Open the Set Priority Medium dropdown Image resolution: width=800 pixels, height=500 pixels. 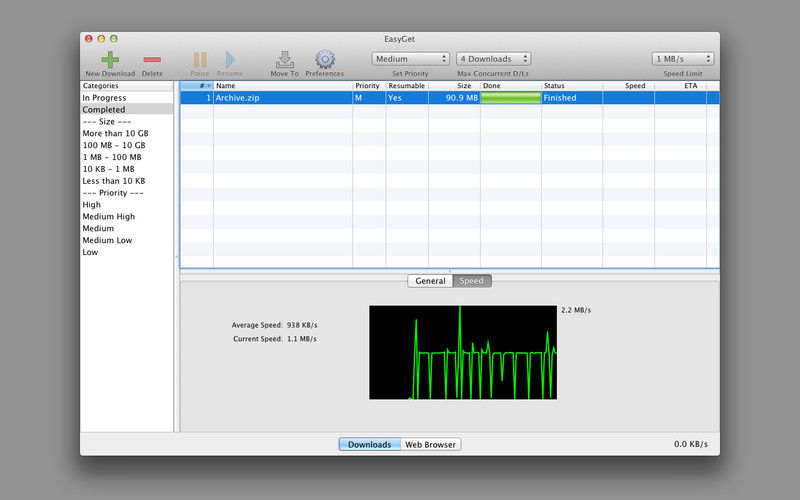[x=411, y=59]
